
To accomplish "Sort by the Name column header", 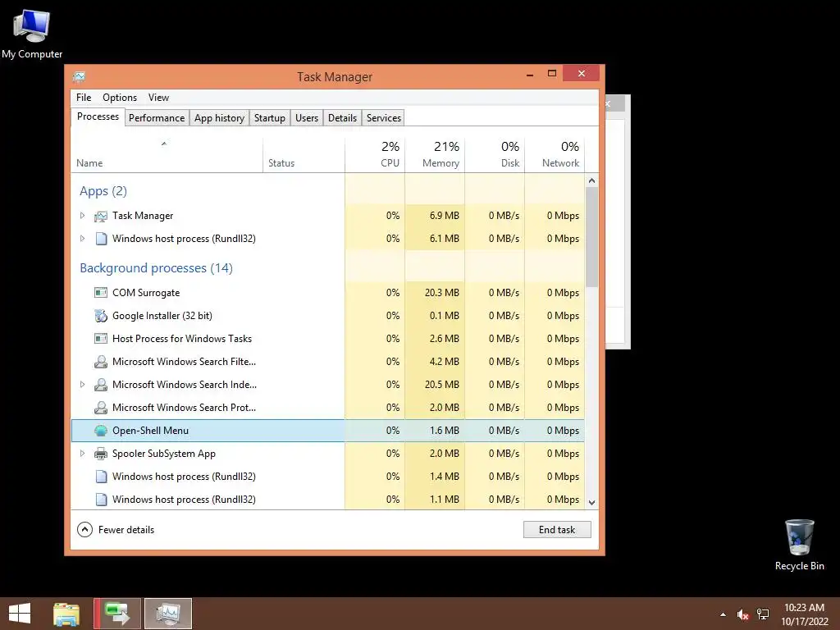I will [167, 155].
